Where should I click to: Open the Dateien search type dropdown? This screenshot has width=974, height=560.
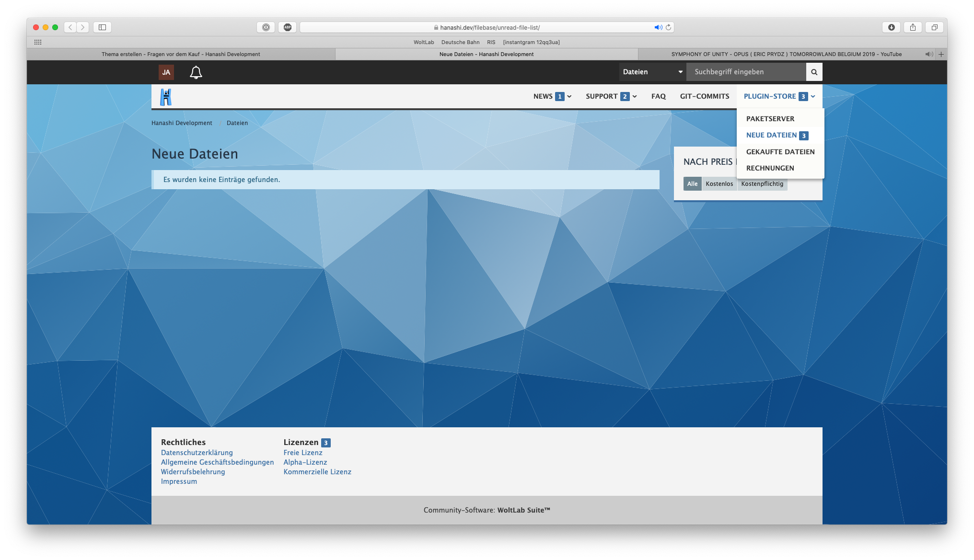(652, 72)
